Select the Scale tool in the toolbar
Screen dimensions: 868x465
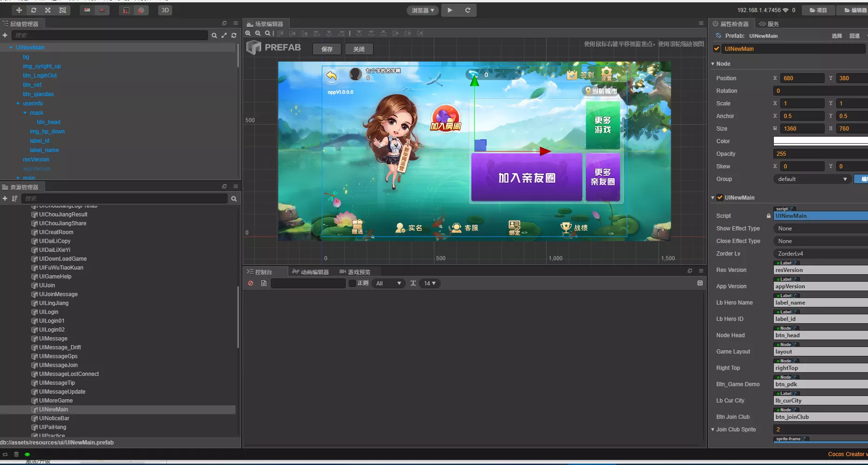click(x=47, y=10)
